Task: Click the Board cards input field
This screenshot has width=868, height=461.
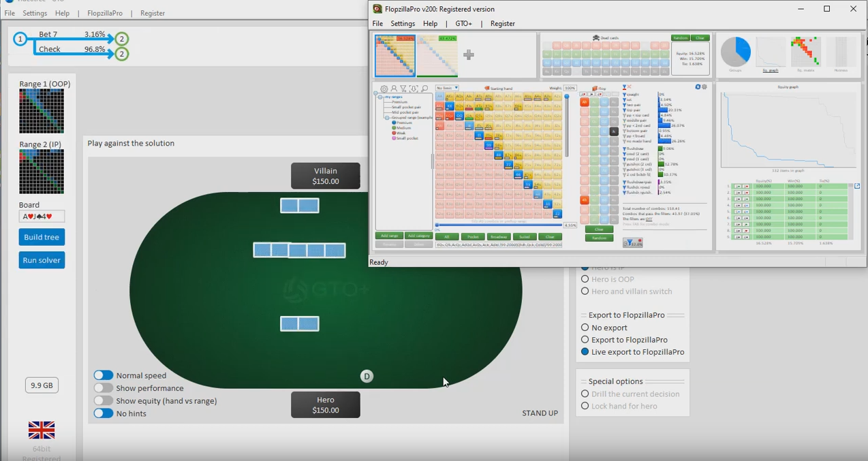Action: pyautogui.click(x=42, y=217)
